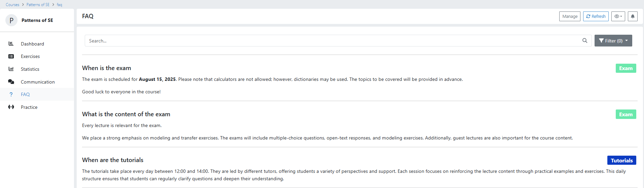Refresh the FAQ list
This screenshot has width=644, height=188.
click(596, 16)
